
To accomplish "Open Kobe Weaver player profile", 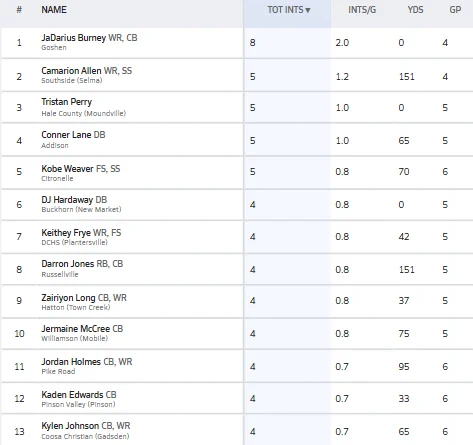I will pyautogui.click(x=67, y=169).
